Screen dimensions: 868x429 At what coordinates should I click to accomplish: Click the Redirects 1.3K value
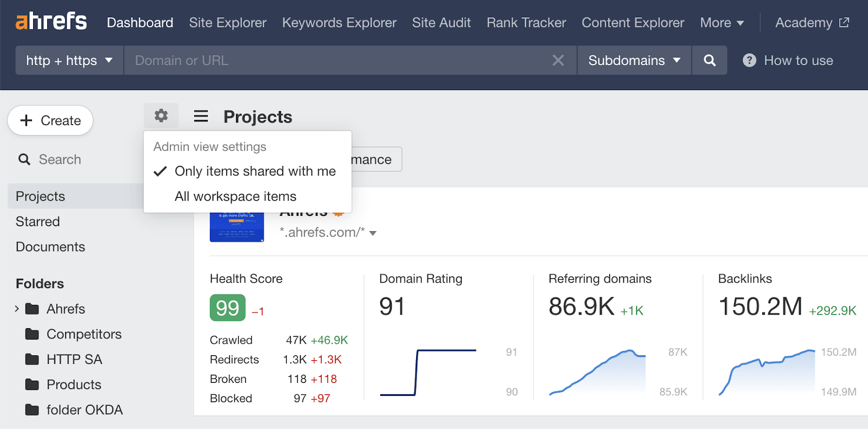(x=295, y=360)
